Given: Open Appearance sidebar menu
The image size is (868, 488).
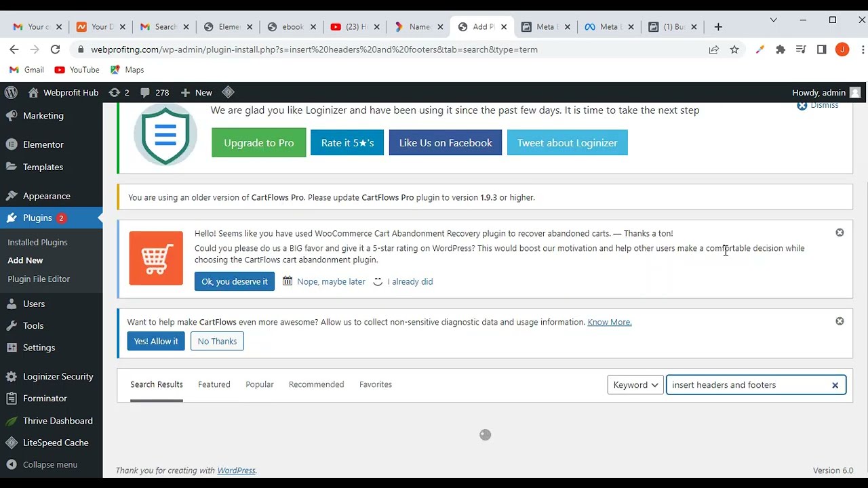Looking at the screenshot, I should pyautogui.click(x=46, y=196).
